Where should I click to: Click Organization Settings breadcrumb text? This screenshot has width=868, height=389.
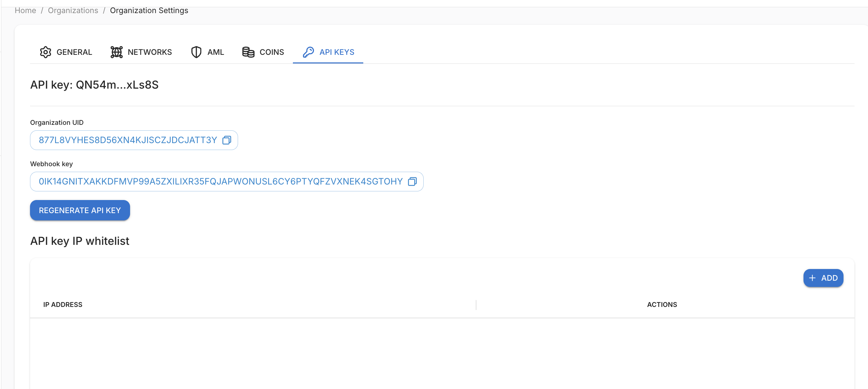[149, 11]
